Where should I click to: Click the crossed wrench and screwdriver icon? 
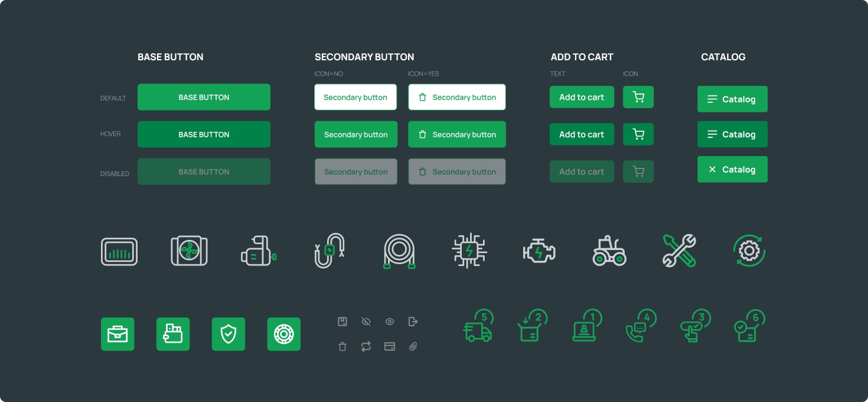[x=679, y=251]
